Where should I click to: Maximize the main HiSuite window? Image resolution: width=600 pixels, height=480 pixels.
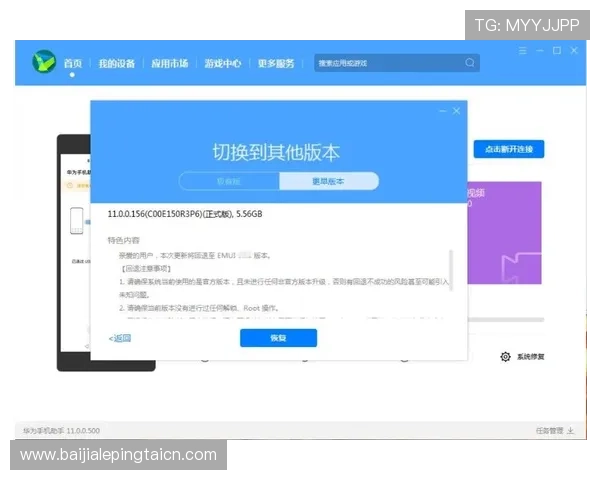click(x=557, y=51)
